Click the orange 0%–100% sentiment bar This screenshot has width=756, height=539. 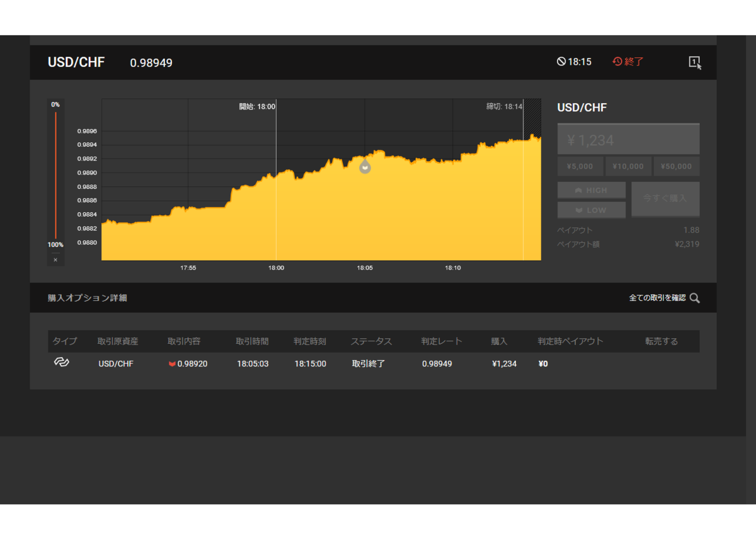55,175
